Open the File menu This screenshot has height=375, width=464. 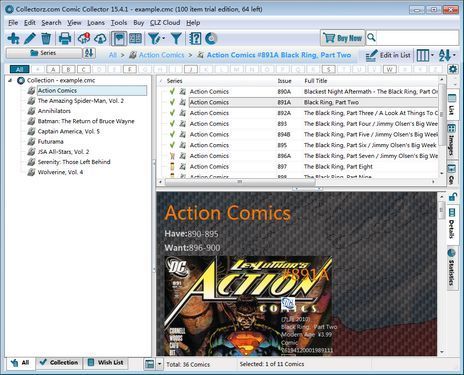(13, 23)
